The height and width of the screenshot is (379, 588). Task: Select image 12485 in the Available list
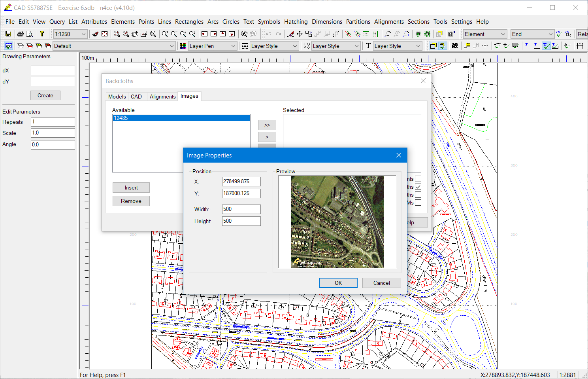point(181,118)
